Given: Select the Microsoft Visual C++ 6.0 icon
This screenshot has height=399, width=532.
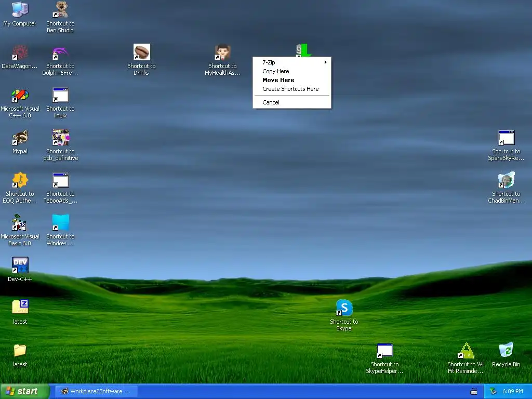Looking at the screenshot, I should (20, 95).
